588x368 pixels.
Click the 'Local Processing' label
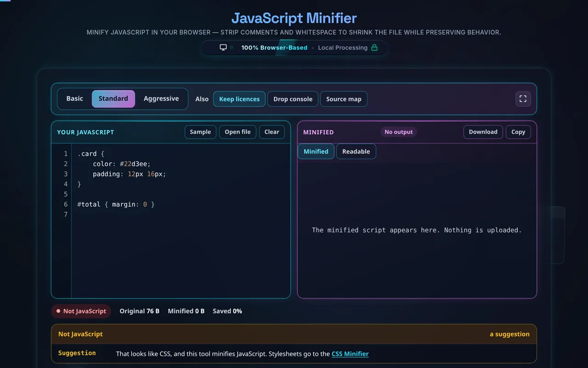[x=343, y=47]
